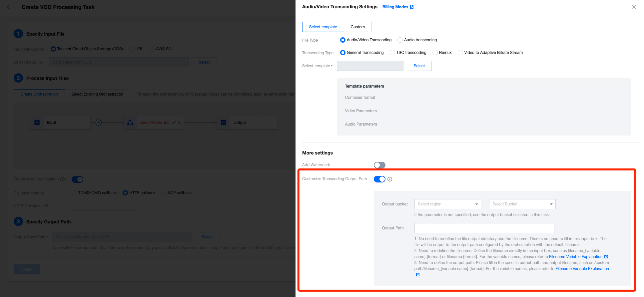This screenshot has width=644, height=297.
Task: Click the Input node play icon
Action: point(37,123)
